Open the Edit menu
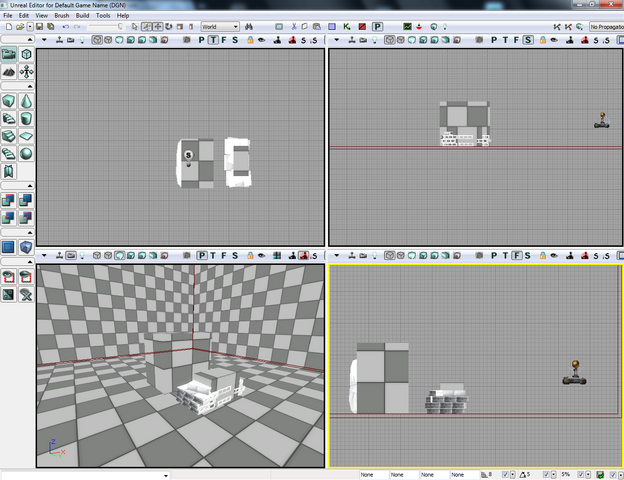624x480 pixels. pyautogui.click(x=24, y=16)
